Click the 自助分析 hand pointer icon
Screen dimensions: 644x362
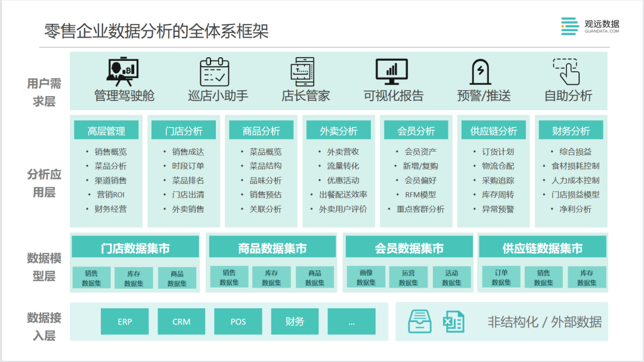(x=566, y=72)
